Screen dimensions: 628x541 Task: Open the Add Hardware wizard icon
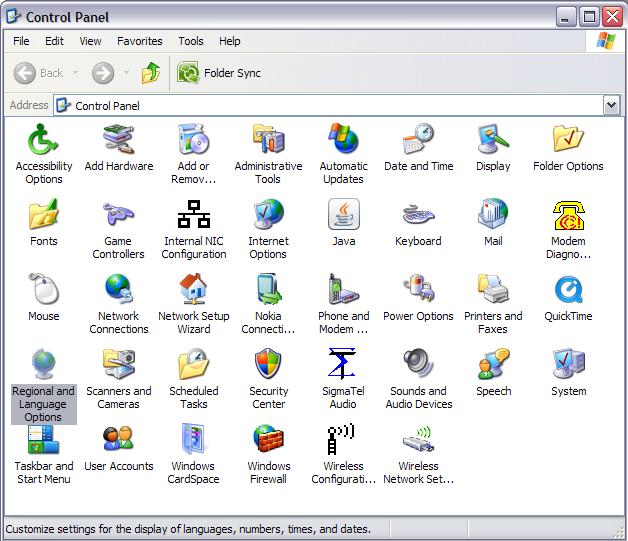tap(119, 139)
